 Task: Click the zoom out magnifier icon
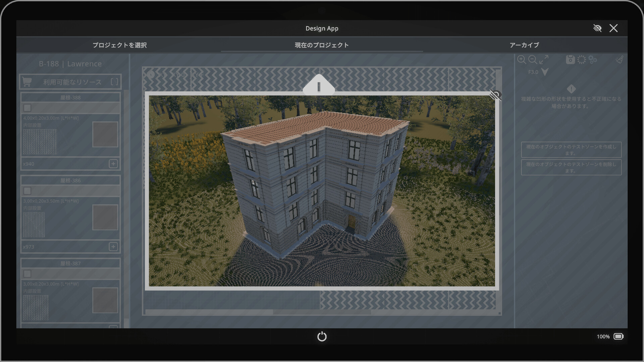pyautogui.click(x=532, y=60)
